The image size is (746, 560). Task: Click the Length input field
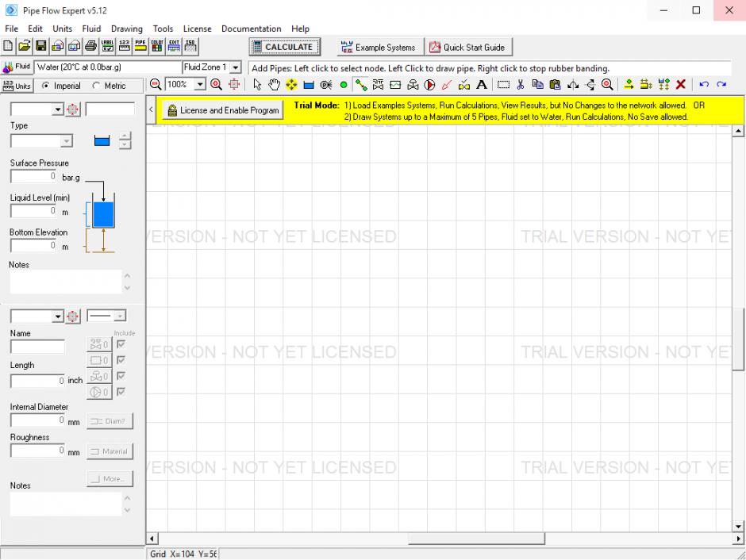(x=38, y=380)
